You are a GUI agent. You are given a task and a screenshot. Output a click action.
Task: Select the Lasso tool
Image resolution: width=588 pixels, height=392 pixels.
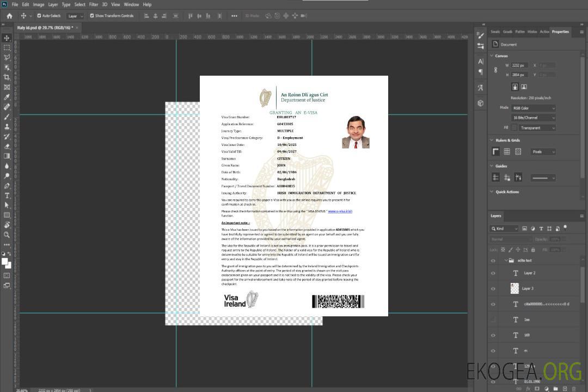[7, 57]
